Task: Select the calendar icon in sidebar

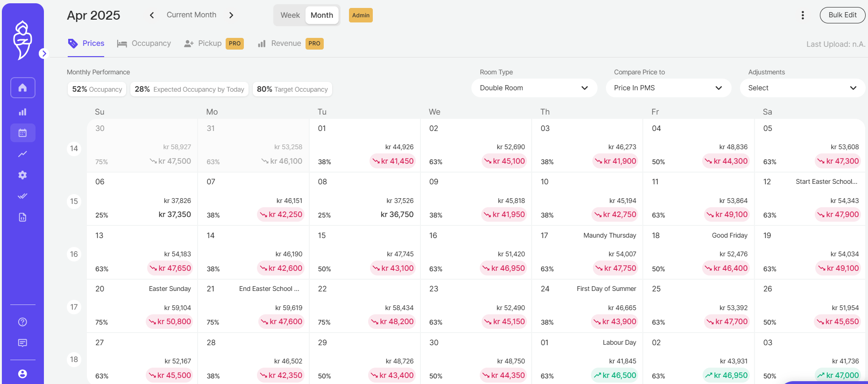Action: pos(22,133)
